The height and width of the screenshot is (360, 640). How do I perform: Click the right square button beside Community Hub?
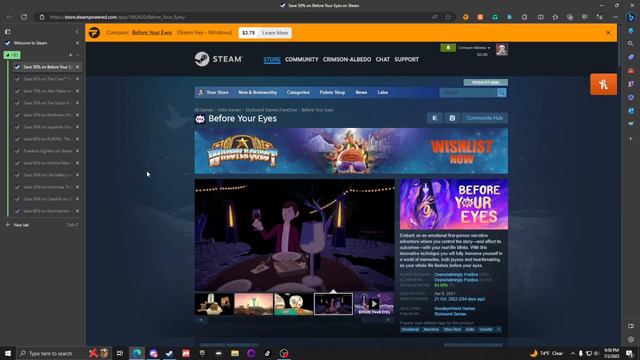452,118
